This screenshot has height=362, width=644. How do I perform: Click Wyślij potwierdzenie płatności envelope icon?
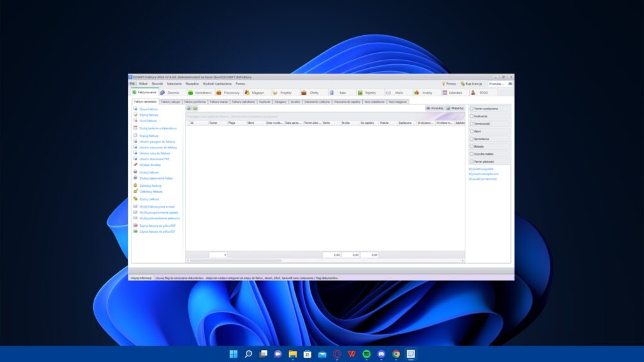pyautogui.click(x=136, y=218)
